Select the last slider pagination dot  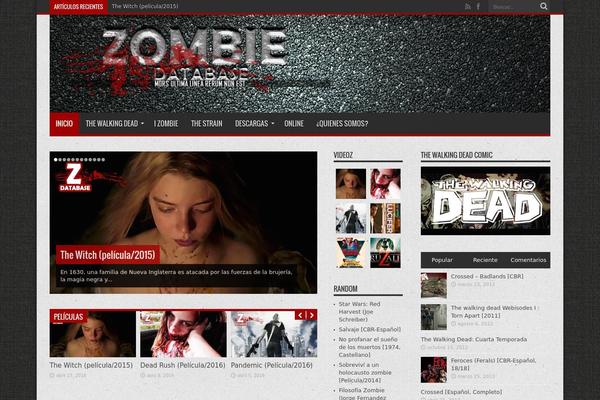click(103, 160)
